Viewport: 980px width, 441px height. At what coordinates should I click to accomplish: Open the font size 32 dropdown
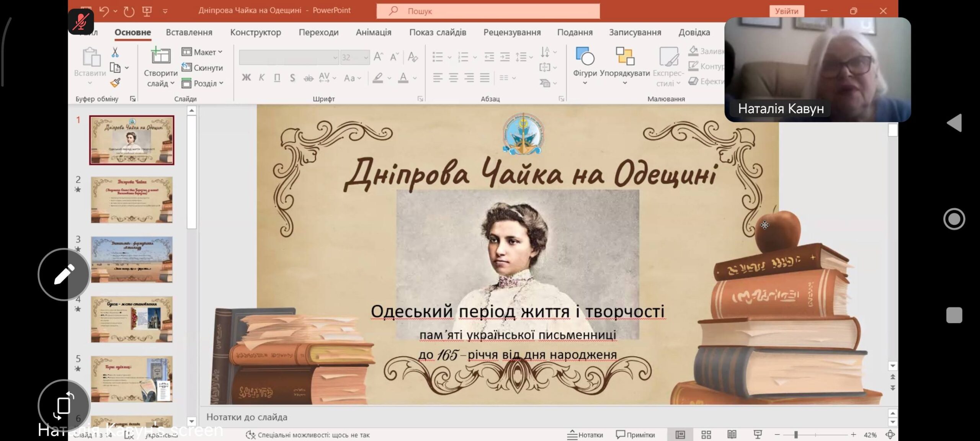click(x=366, y=57)
